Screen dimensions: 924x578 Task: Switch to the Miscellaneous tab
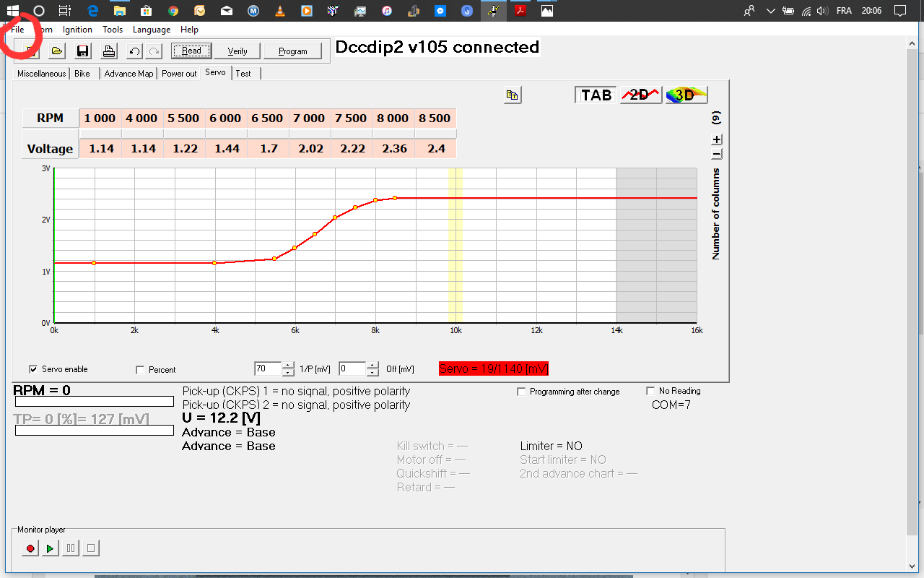(42, 74)
